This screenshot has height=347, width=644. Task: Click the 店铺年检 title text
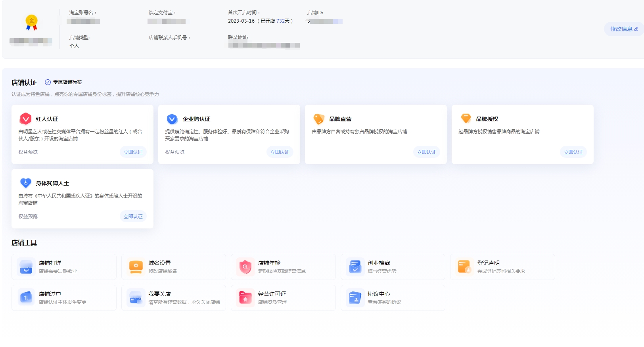coord(269,263)
